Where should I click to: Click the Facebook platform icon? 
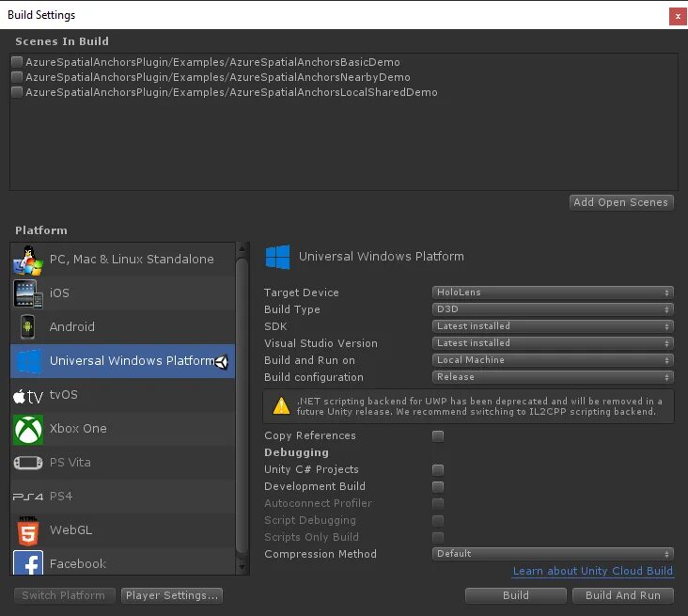click(x=28, y=562)
